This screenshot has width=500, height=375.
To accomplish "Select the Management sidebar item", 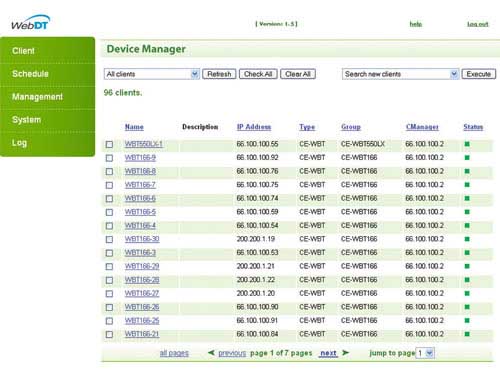I will pyautogui.click(x=37, y=97).
